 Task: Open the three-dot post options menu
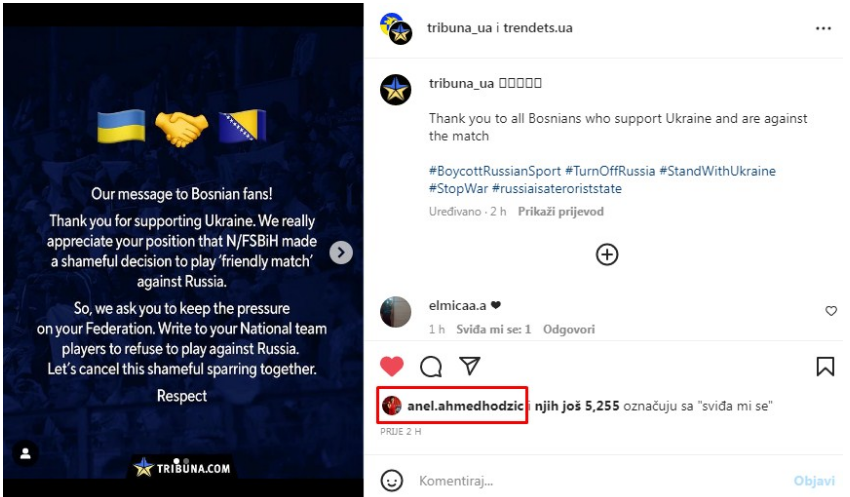coord(823,28)
